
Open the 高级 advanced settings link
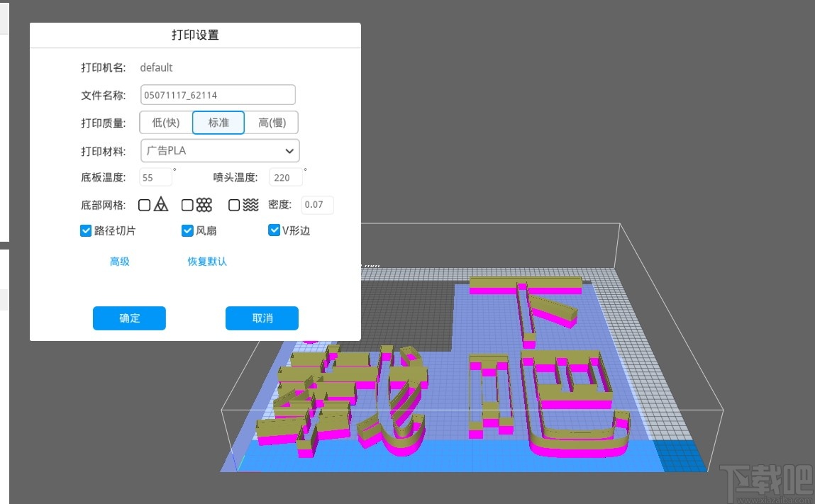(x=119, y=262)
